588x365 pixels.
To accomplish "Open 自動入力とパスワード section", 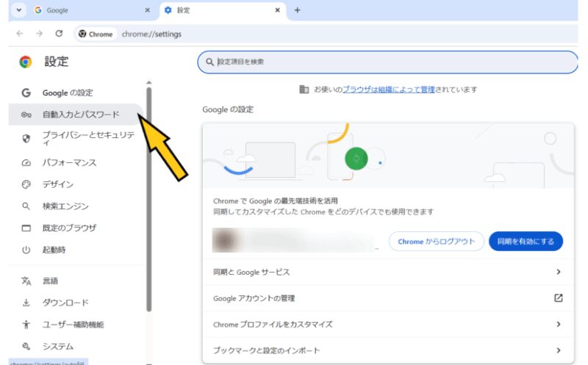I will point(76,115).
